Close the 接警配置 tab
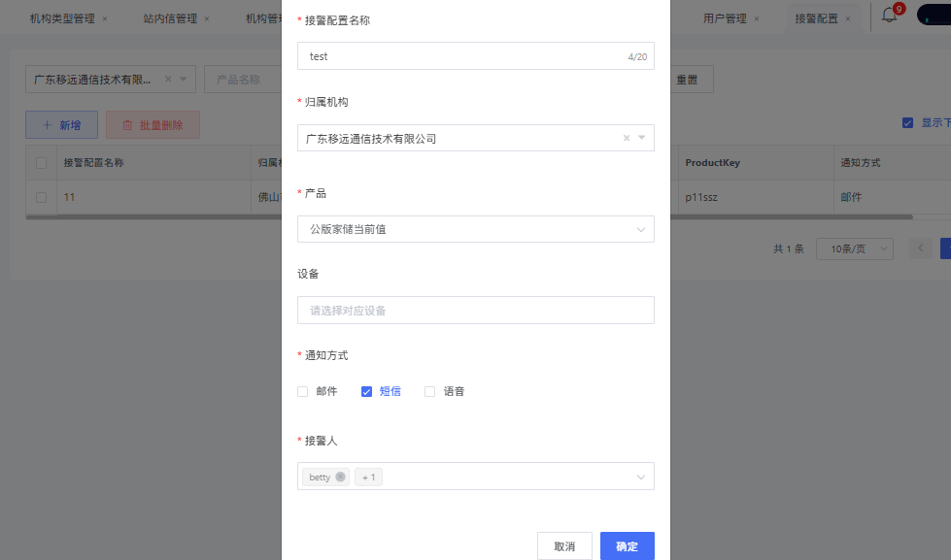This screenshot has height=560, width=951. (x=848, y=18)
